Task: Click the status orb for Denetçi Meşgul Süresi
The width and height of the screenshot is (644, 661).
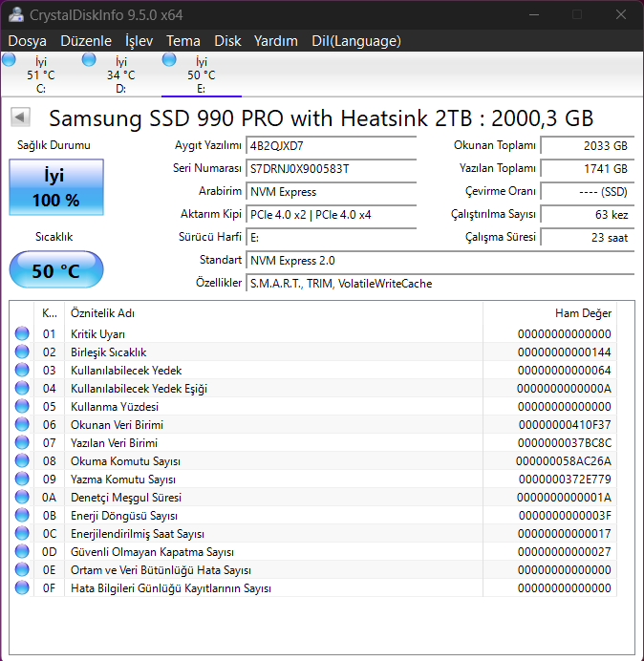Action: pos(22,497)
